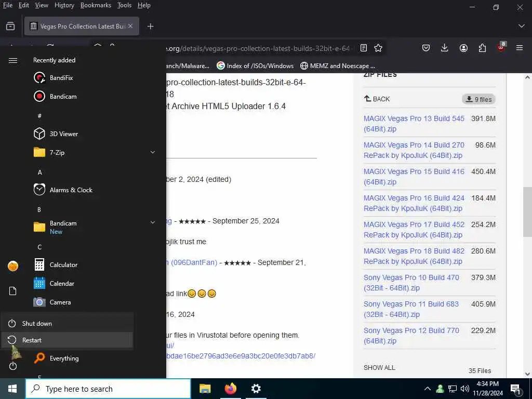Viewport: 532px width, 399px height.
Task: Open Index of /ISOs/Windows bookmark
Action: coord(255,65)
